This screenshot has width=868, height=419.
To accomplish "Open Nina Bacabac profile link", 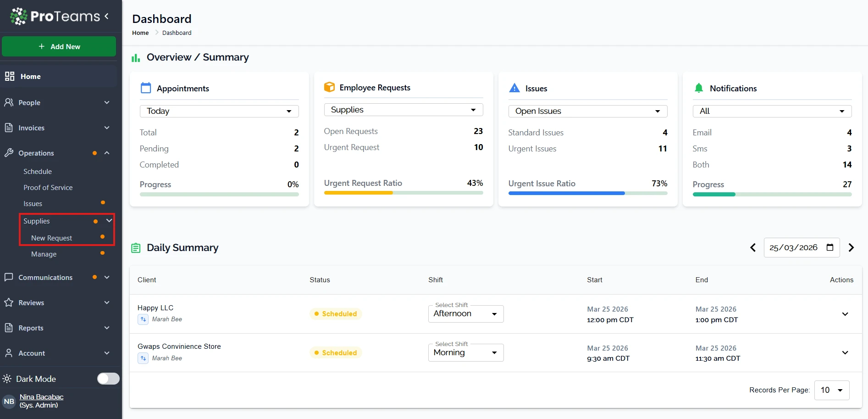I will [x=41, y=397].
